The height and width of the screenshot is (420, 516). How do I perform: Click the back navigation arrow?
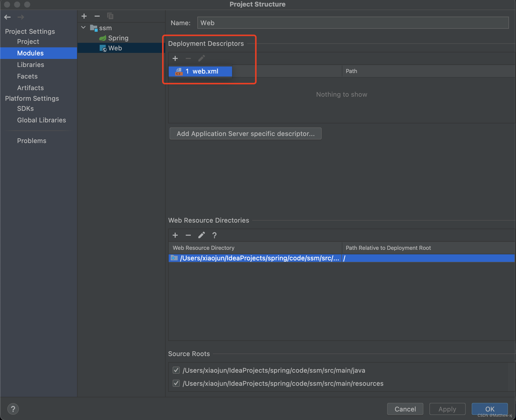click(x=7, y=17)
